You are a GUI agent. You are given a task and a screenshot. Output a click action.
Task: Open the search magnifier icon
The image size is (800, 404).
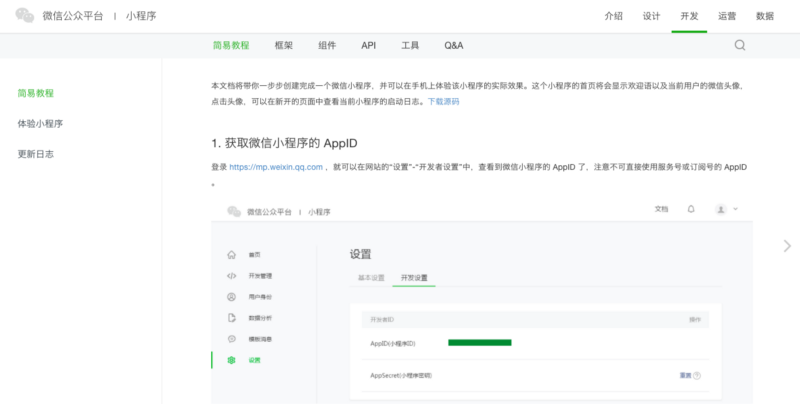(740, 45)
